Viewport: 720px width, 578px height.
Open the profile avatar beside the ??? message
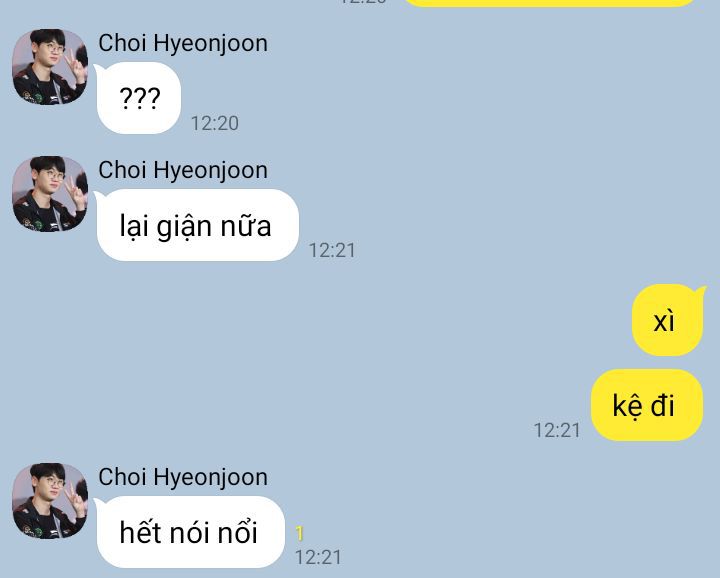coord(50,67)
